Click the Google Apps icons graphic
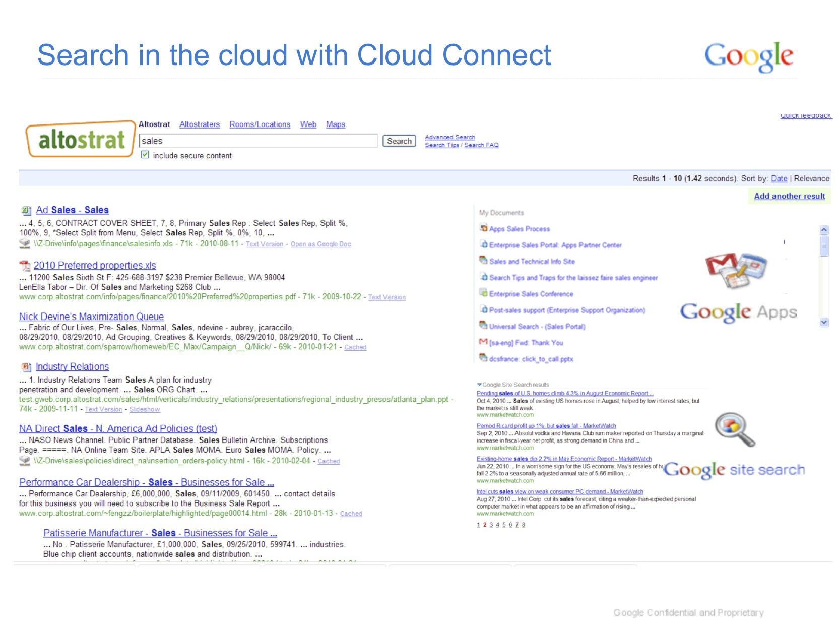Screen dimensions: 840x630 point(736,270)
